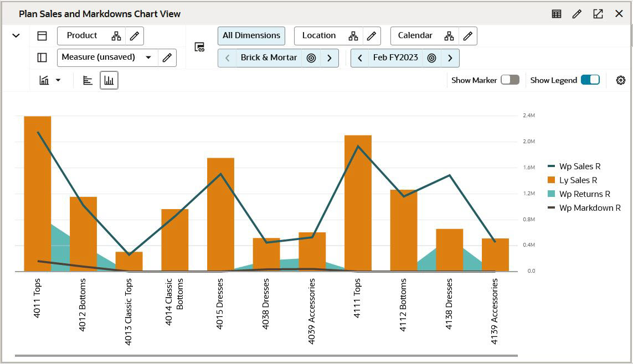Click the horizontal scrollbar under chart
Viewport: 633px width, 364px height.
(266, 356)
